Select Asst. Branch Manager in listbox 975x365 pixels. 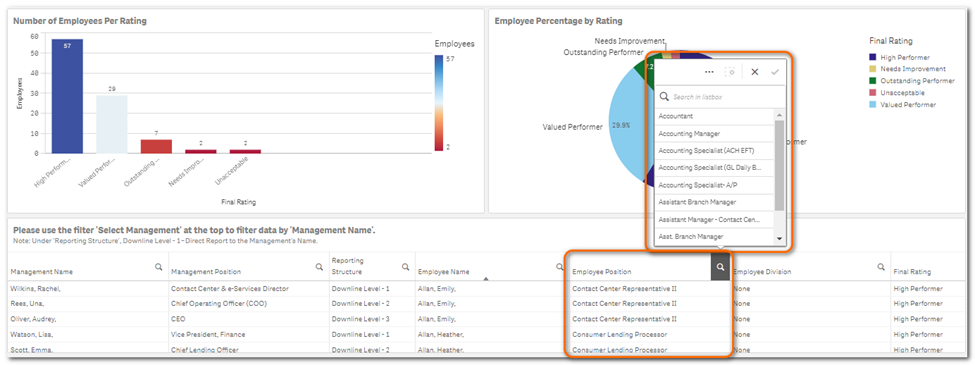[x=714, y=237]
